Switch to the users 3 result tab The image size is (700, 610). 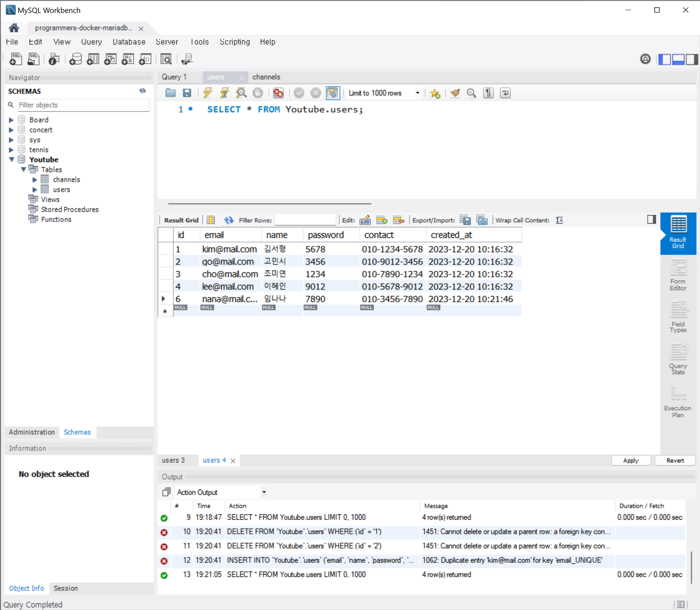point(173,460)
